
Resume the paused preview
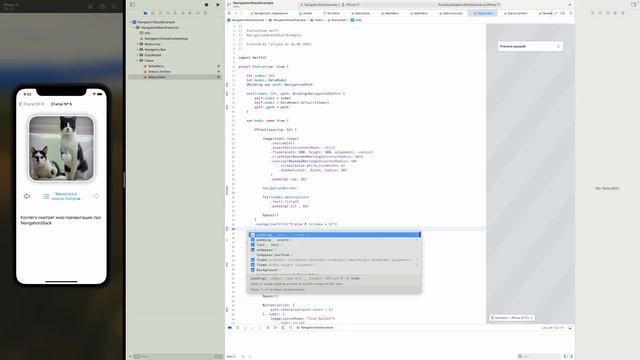(558, 47)
